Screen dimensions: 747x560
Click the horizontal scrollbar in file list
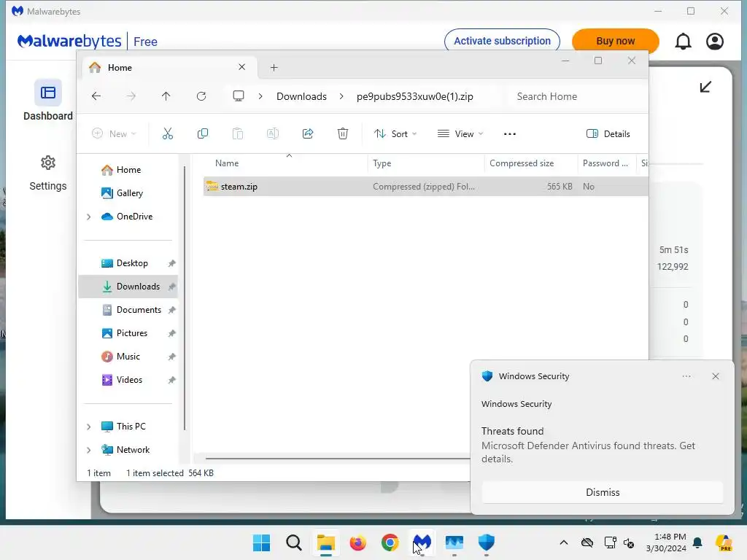click(337, 459)
